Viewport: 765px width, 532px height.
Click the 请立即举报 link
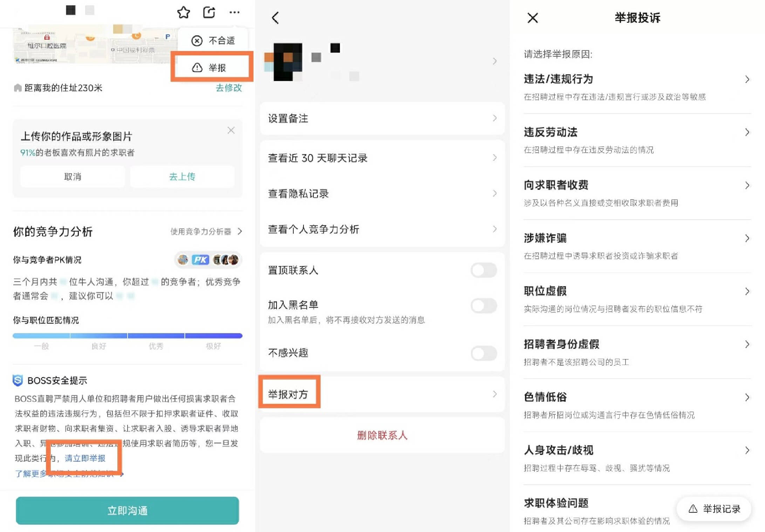coord(85,458)
